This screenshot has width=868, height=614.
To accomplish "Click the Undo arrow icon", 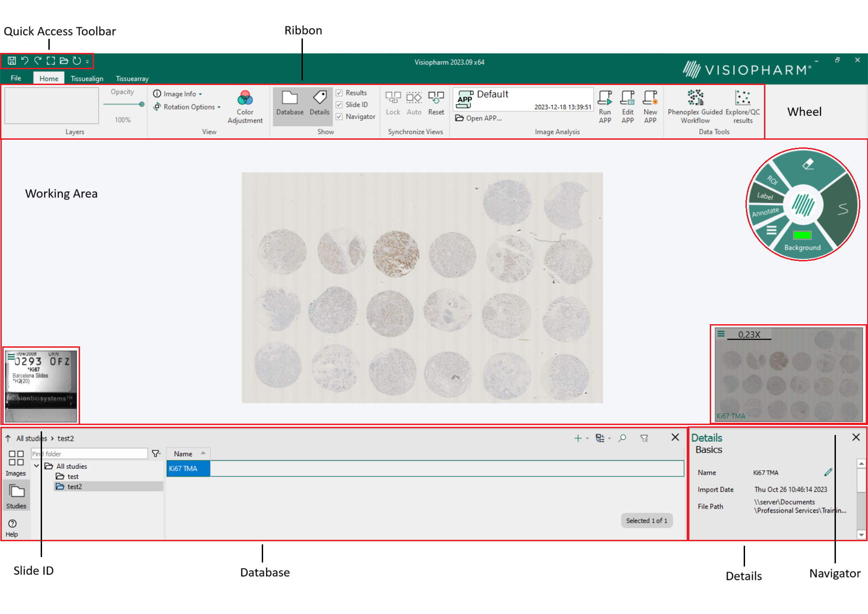I will click(25, 61).
